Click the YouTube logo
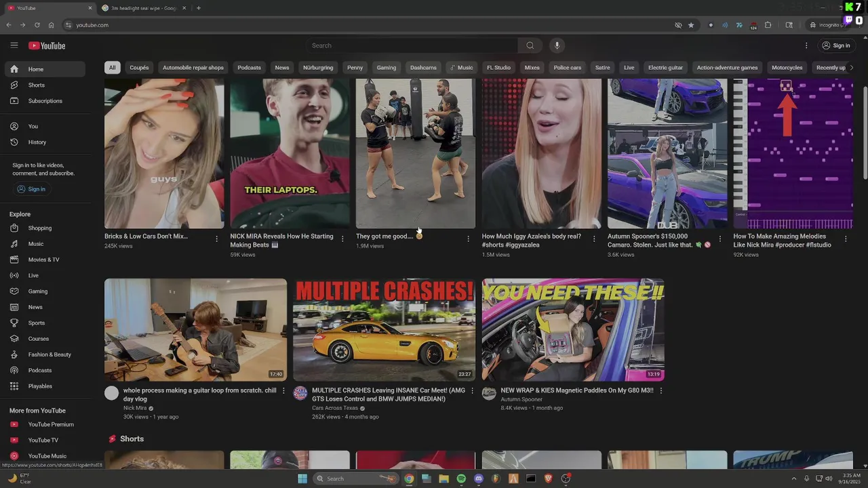Image resolution: width=868 pixels, height=488 pixels. (x=47, y=45)
